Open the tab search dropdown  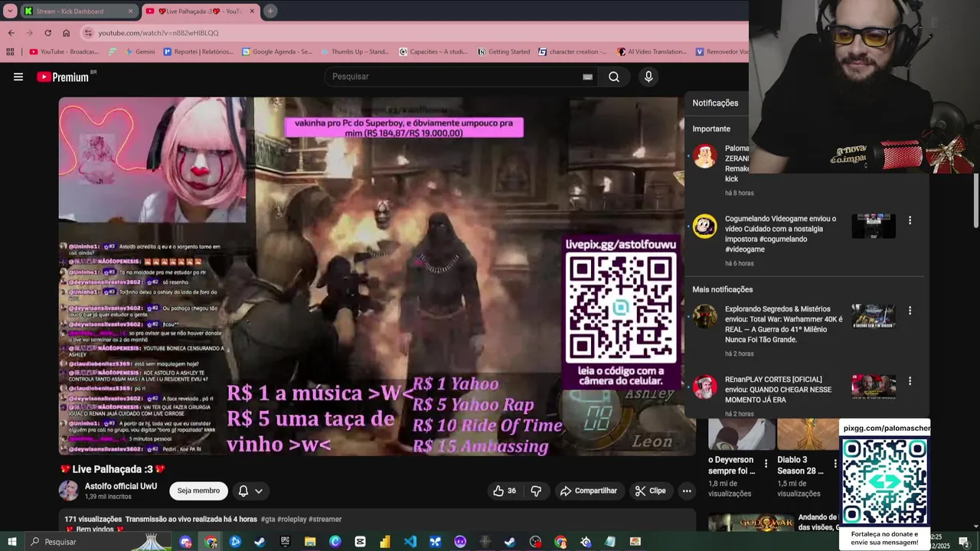point(10,11)
